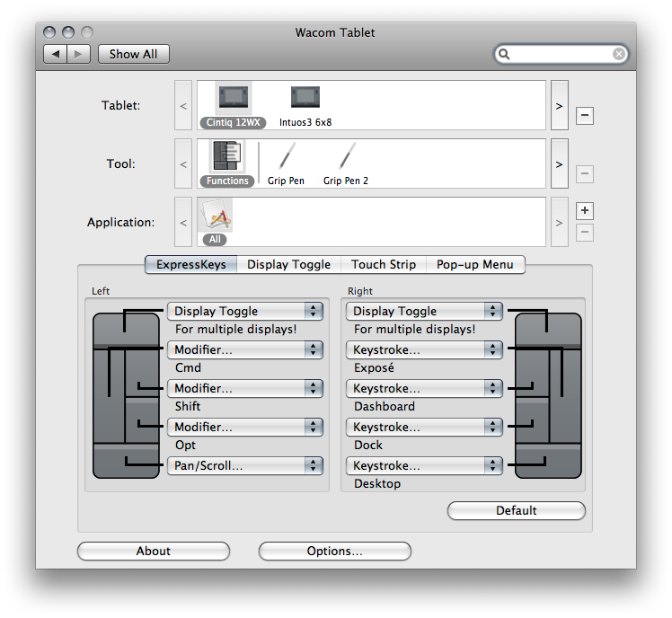Open Keystroke dropdown for Dock

pos(424,427)
